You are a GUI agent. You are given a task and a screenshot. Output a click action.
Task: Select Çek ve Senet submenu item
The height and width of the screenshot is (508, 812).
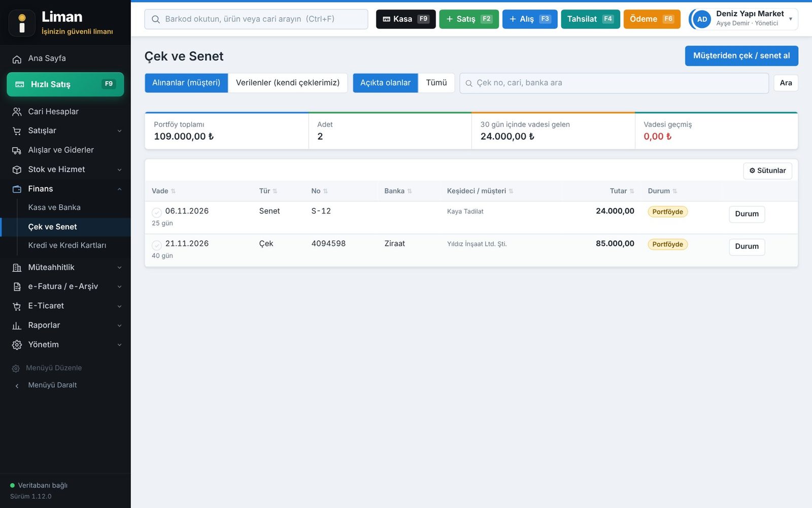65,227
